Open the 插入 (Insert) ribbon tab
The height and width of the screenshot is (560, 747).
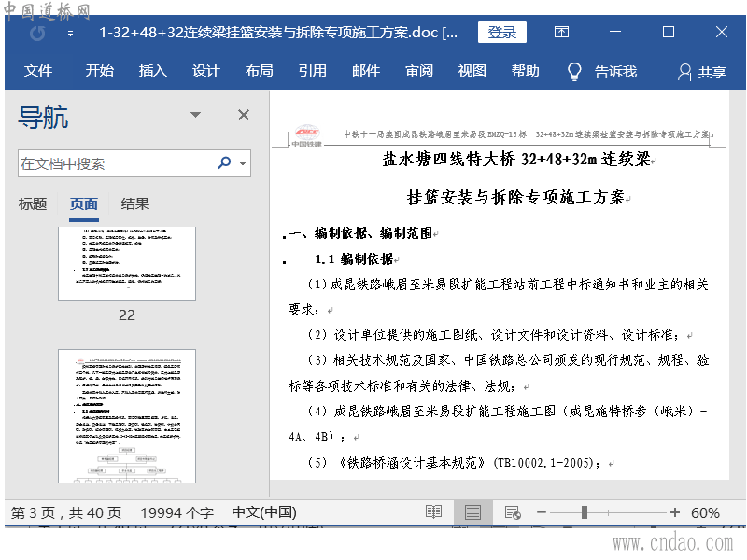point(152,71)
